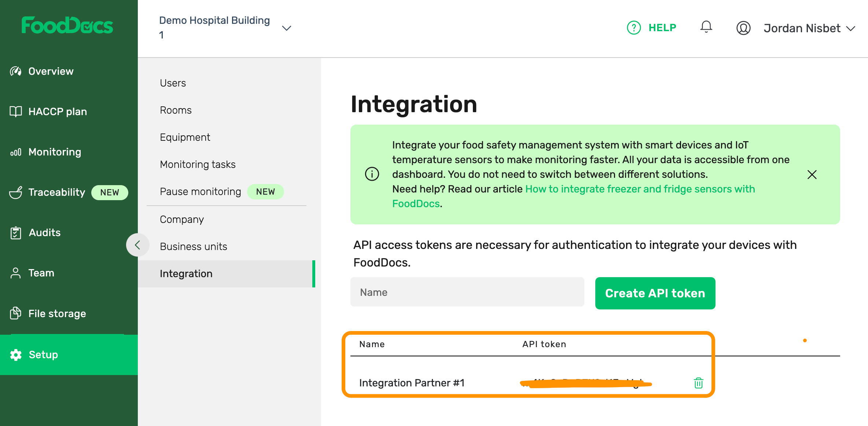Select the HACCP plan book icon
The height and width of the screenshot is (426, 868).
tap(15, 111)
